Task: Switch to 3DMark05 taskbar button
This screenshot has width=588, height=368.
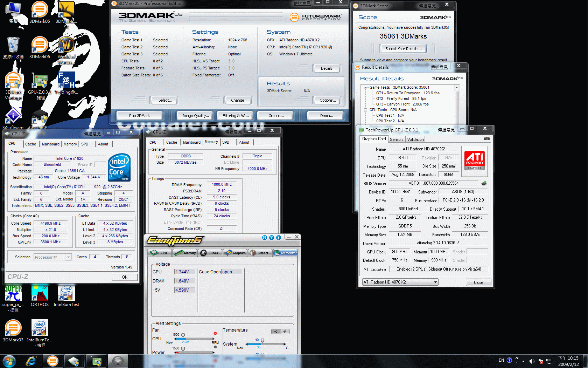Action: [x=52, y=361]
